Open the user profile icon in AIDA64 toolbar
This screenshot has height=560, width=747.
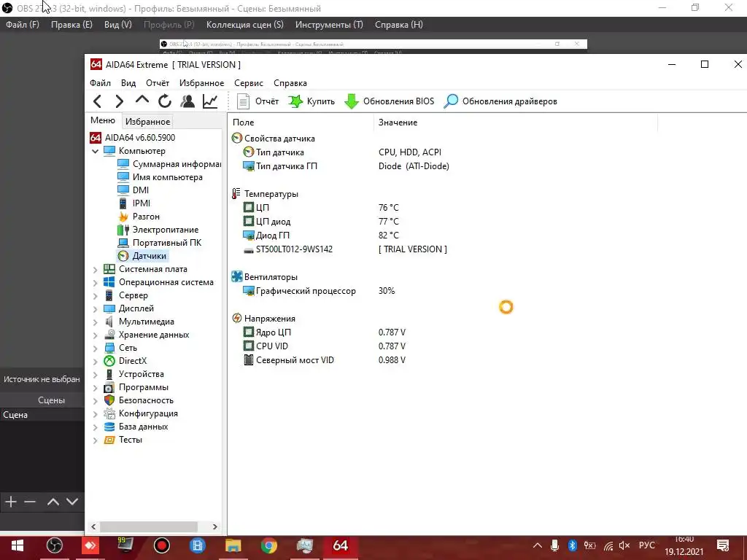187,101
